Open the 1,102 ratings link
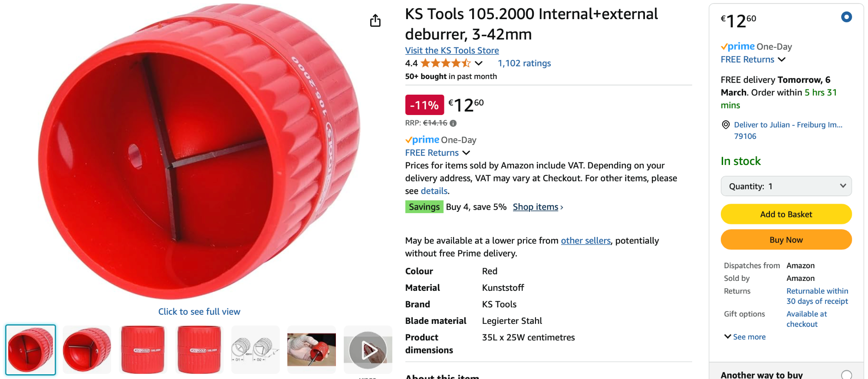This screenshot has width=868, height=379. click(x=524, y=63)
